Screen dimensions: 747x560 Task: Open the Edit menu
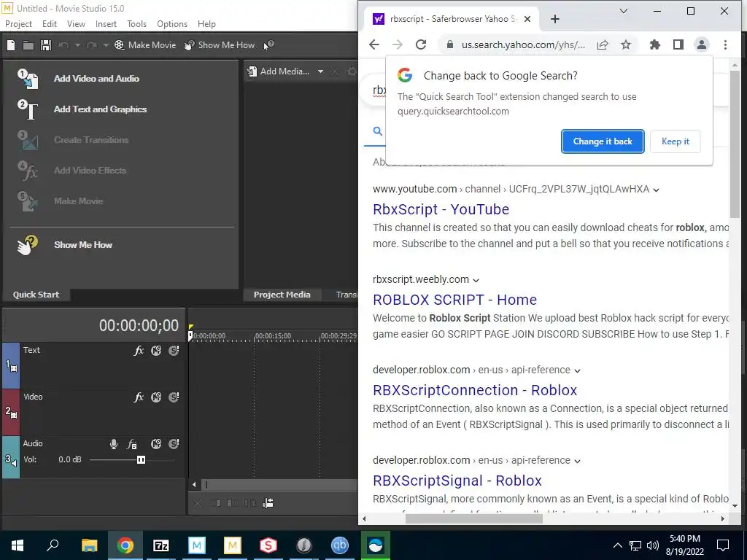pos(49,24)
